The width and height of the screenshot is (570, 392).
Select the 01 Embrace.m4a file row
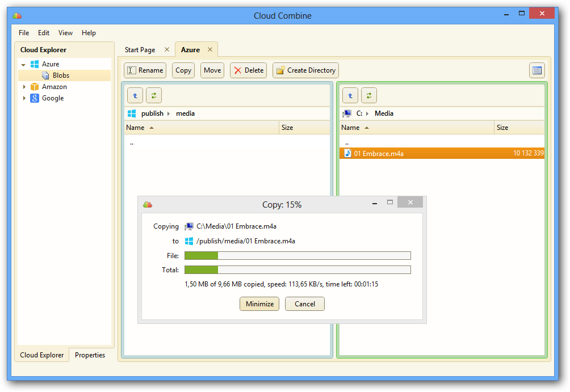coord(442,153)
